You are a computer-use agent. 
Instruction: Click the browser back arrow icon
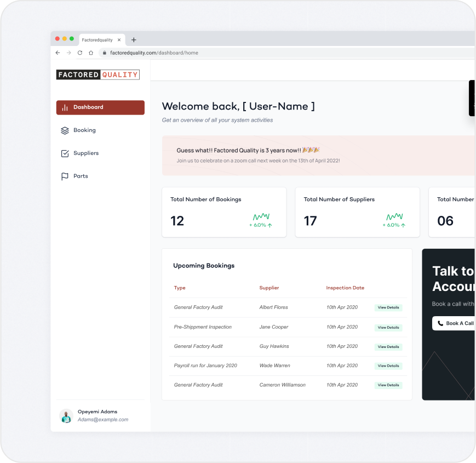pyautogui.click(x=58, y=53)
